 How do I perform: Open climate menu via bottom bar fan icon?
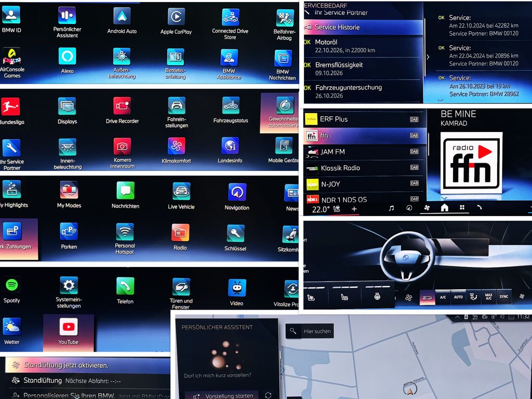coord(427,208)
